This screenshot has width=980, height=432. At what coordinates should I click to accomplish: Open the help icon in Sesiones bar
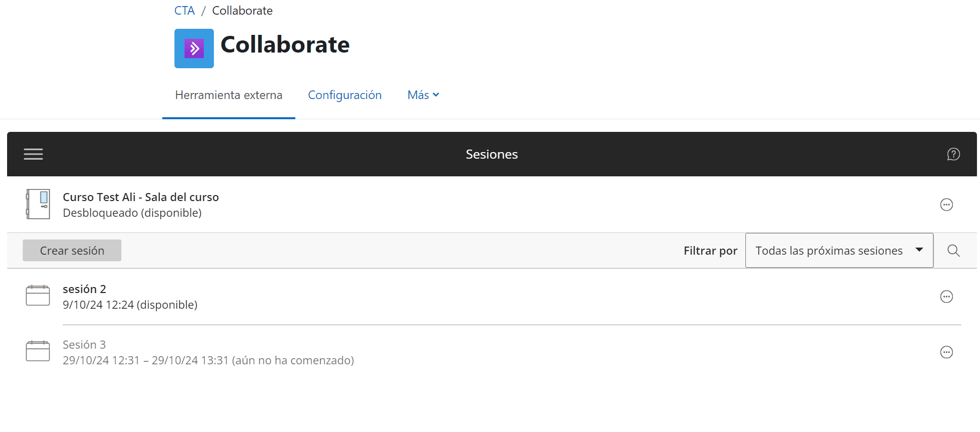coord(953,154)
